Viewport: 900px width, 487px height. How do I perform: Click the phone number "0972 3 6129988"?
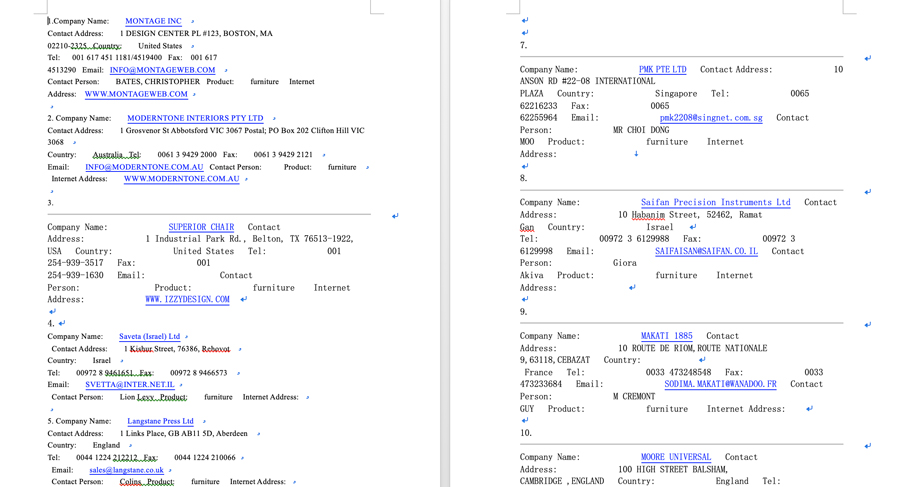point(634,239)
